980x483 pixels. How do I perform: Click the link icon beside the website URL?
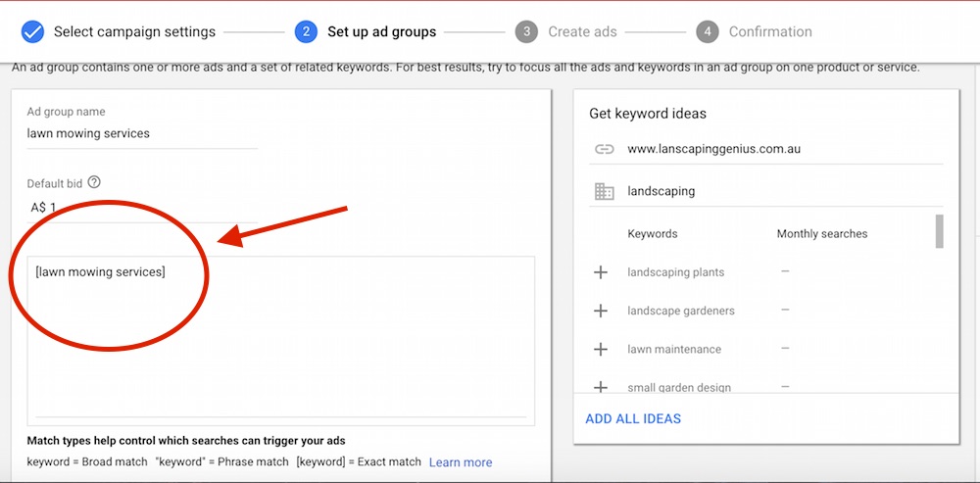point(604,149)
